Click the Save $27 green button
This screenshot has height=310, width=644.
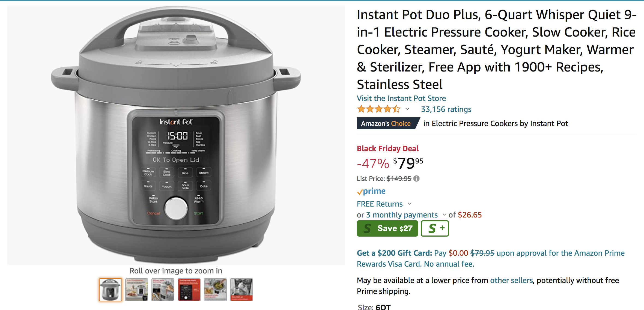(x=387, y=228)
